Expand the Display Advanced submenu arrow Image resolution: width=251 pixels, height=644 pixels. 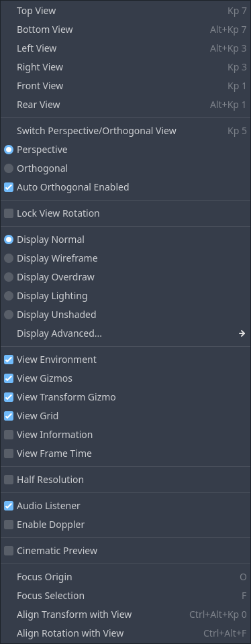tap(242, 333)
